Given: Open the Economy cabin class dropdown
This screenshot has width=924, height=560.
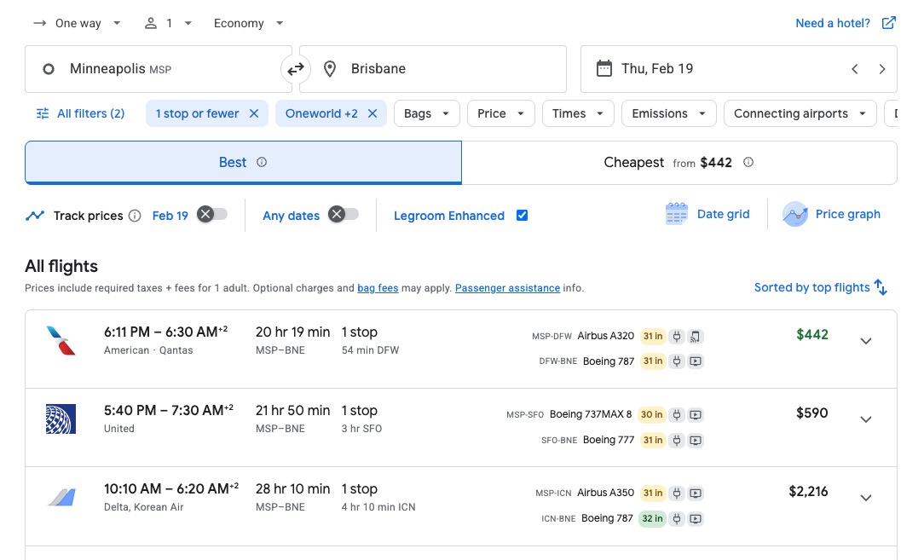Looking at the screenshot, I should tap(247, 23).
